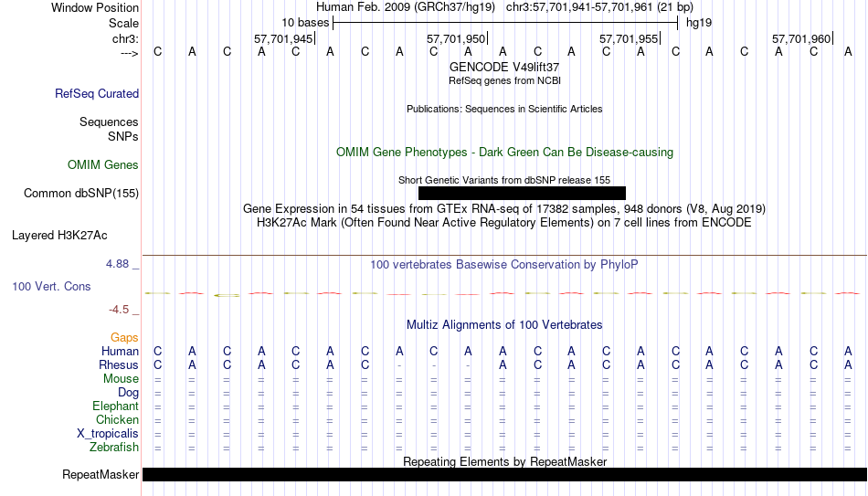Image resolution: width=868 pixels, height=496 pixels.
Task: Click the 4.88 PhyloP upper scale value
Action: 118,264
